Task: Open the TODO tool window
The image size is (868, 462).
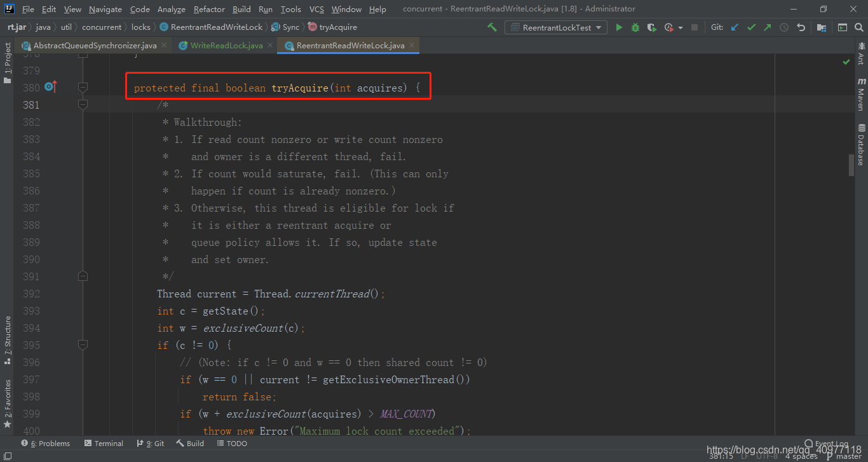Action: click(x=231, y=444)
